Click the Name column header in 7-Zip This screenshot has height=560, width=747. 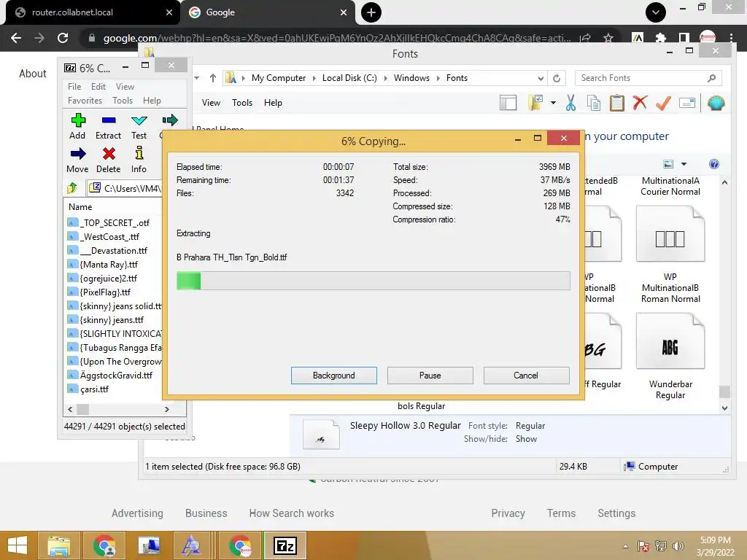pyautogui.click(x=80, y=207)
